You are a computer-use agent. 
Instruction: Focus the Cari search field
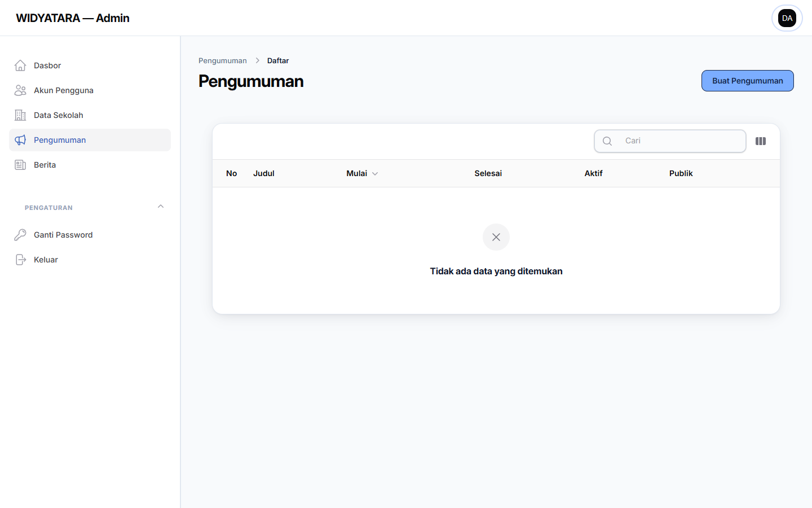click(x=670, y=141)
